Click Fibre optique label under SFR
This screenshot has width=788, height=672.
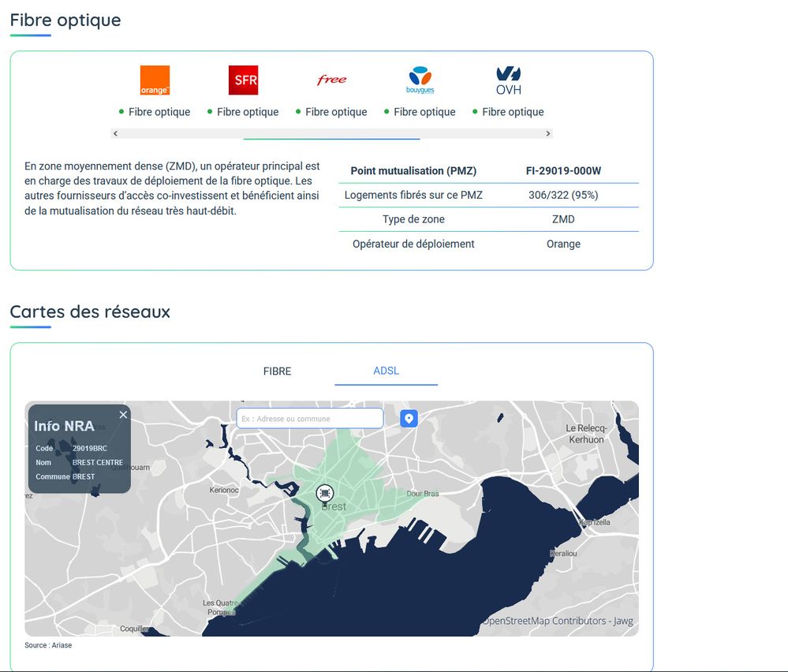click(248, 112)
